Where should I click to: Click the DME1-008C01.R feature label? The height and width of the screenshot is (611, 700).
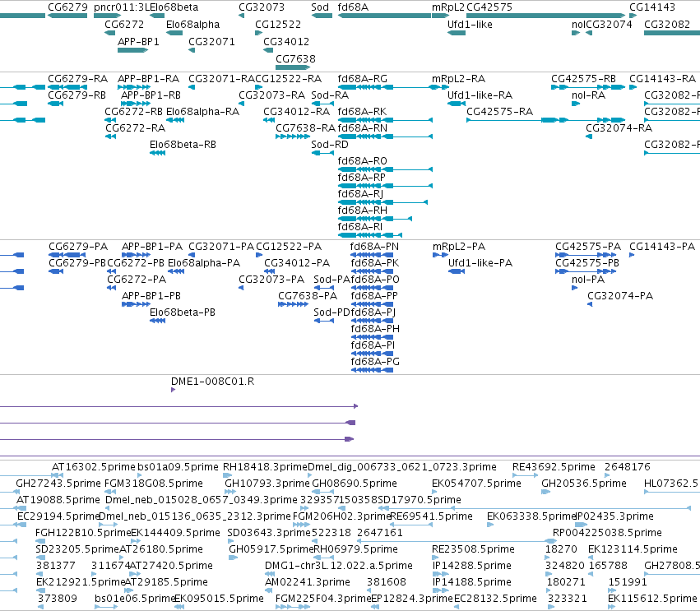pyautogui.click(x=212, y=382)
